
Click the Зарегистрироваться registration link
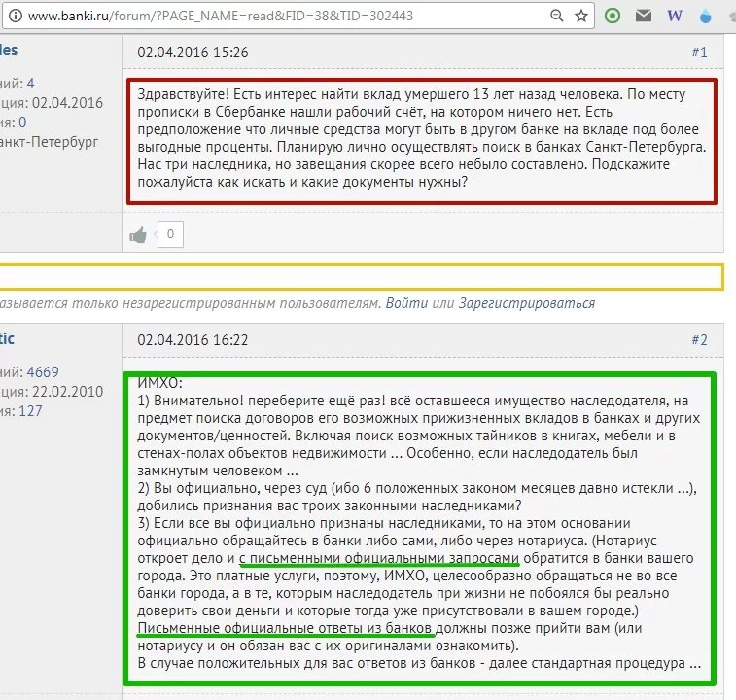[527, 303]
